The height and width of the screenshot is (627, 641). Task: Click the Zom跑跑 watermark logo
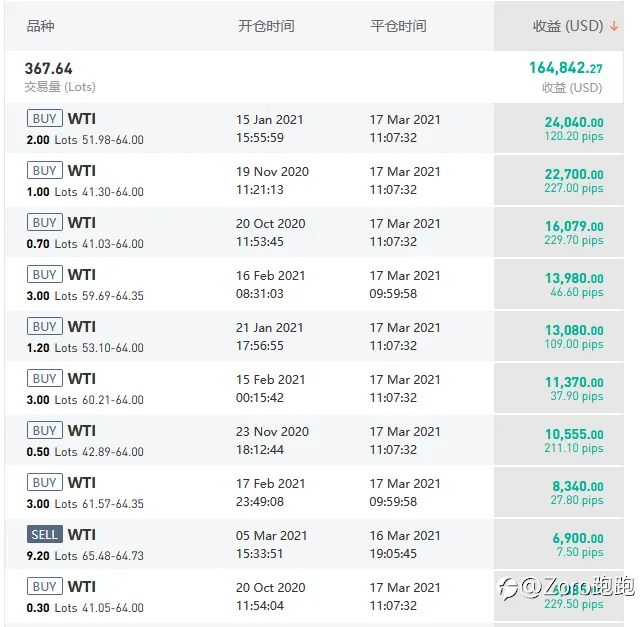pyautogui.click(x=566, y=586)
